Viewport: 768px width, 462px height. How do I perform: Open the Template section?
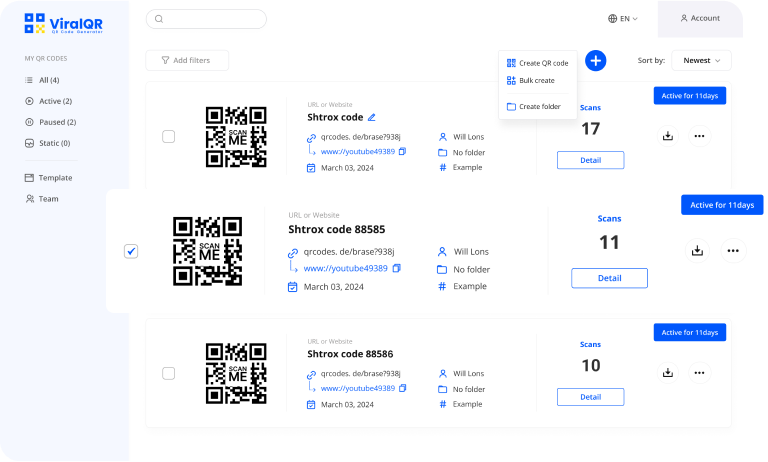click(x=48, y=178)
